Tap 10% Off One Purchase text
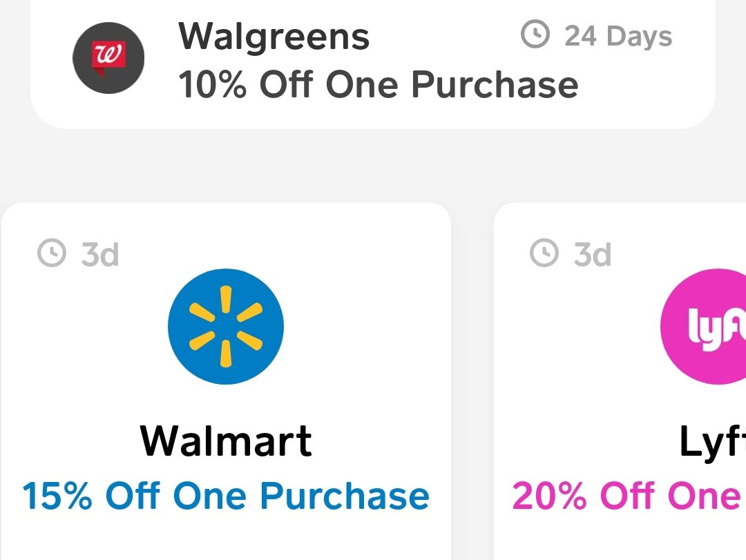This screenshot has width=746, height=560. (x=379, y=85)
